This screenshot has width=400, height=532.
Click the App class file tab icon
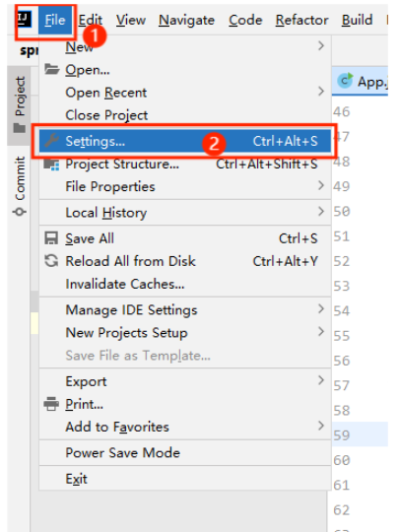[x=345, y=81]
